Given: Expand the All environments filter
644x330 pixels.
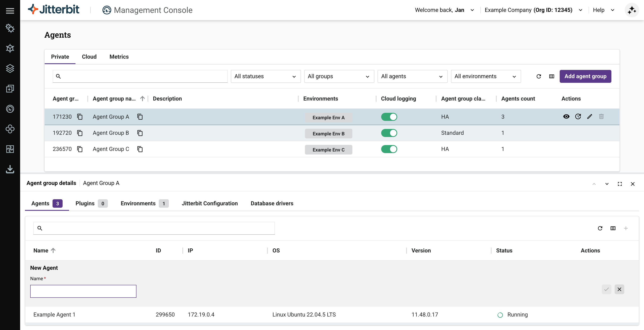Looking at the screenshot, I should tap(485, 76).
